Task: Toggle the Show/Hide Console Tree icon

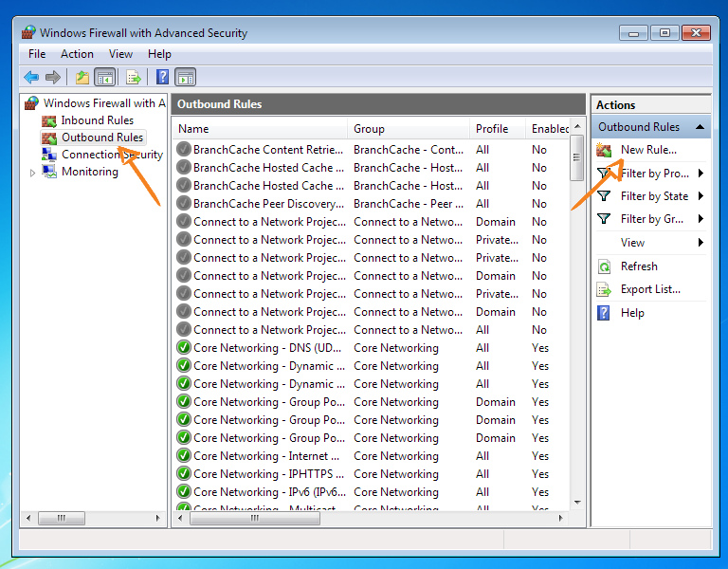Action: click(105, 78)
